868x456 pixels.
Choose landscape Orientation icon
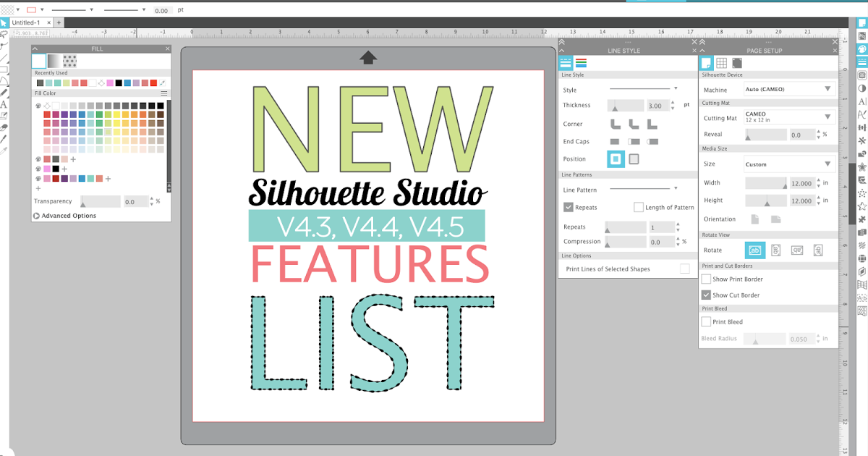click(775, 219)
